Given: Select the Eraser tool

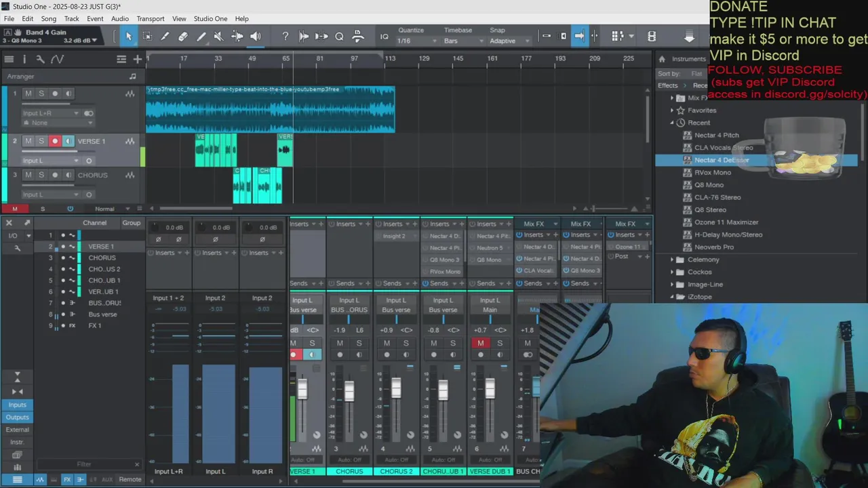Looking at the screenshot, I should tap(183, 37).
